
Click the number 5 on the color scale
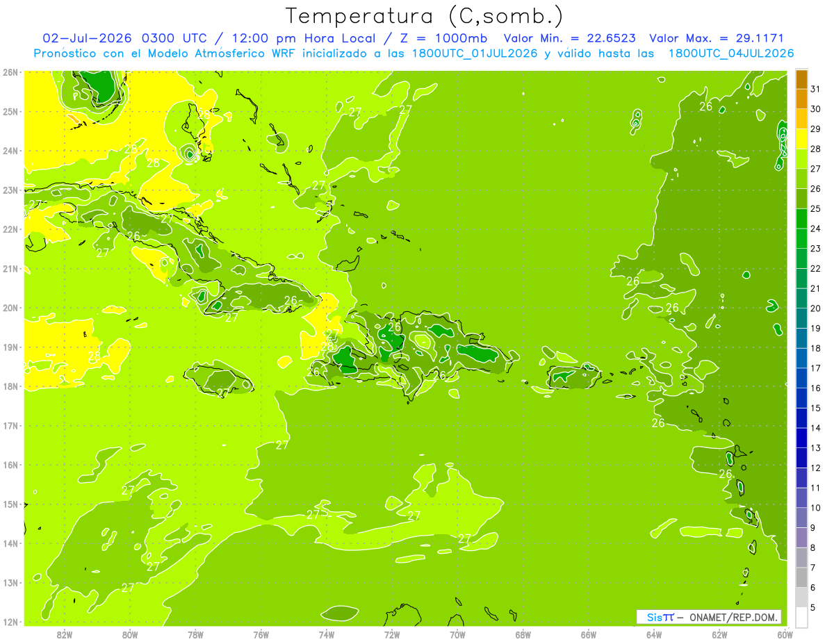pos(813,607)
